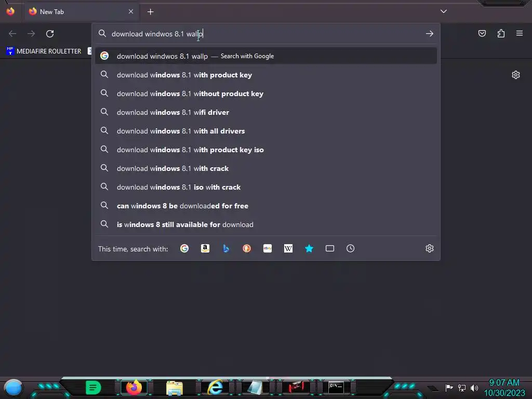Image resolution: width=532 pixels, height=399 pixels.
Task: Open the Firefox View icon beside the tabs
Action: coord(10,11)
